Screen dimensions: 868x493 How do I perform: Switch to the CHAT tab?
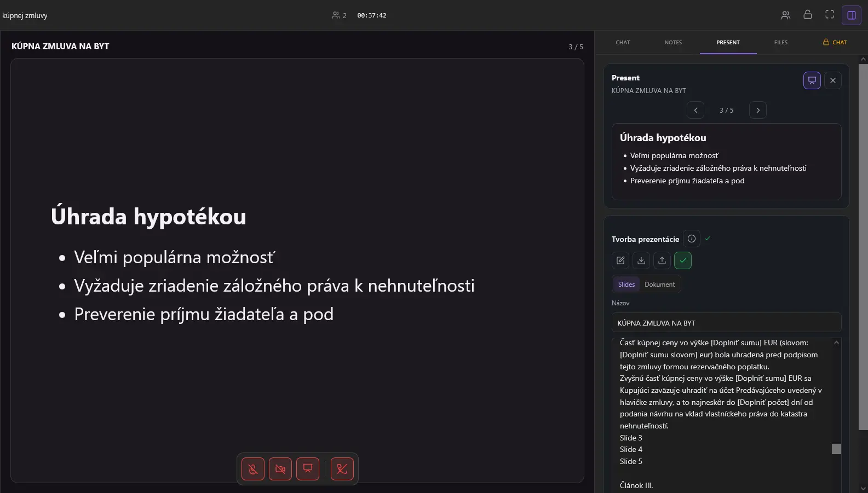pos(623,42)
